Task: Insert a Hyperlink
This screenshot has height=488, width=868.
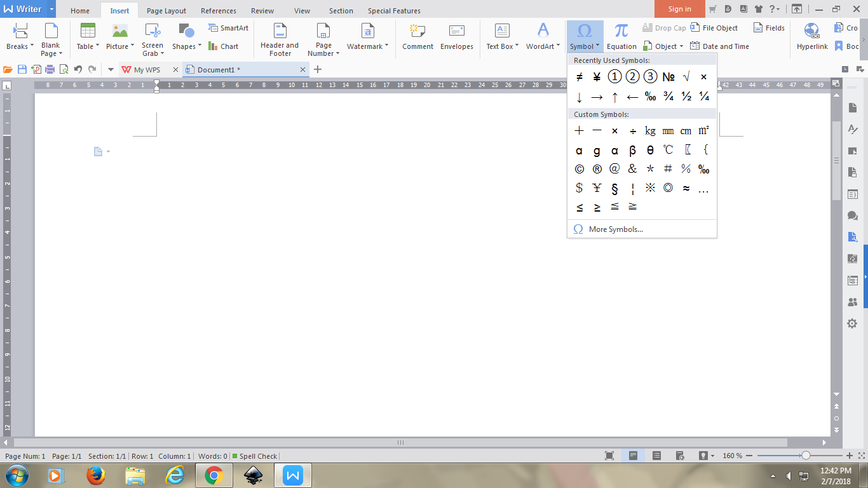Action: pos(811,36)
